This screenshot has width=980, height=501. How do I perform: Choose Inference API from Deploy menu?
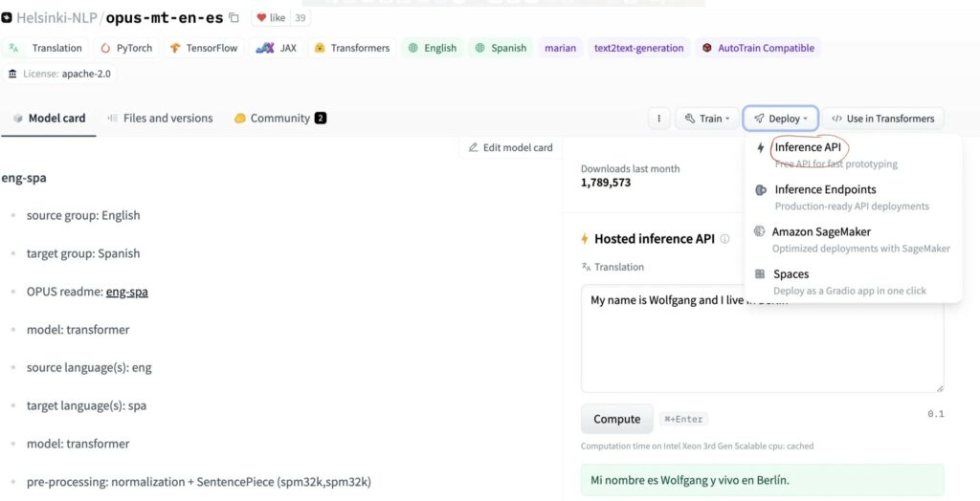coord(807,148)
